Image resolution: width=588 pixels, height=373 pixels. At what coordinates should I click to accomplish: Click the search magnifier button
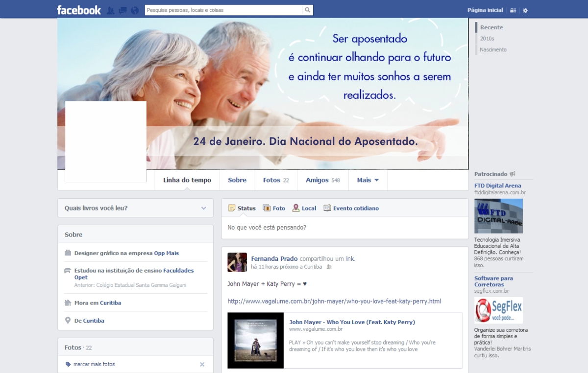[308, 10]
